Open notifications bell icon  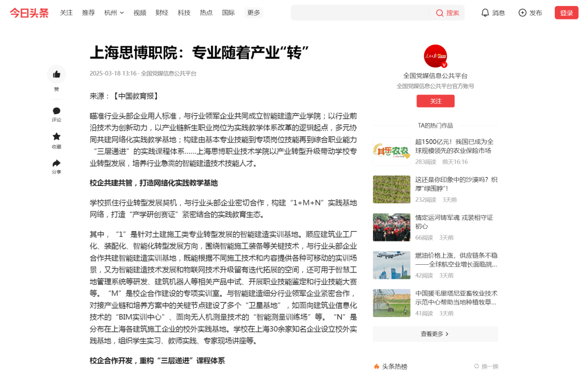coord(485,13)
